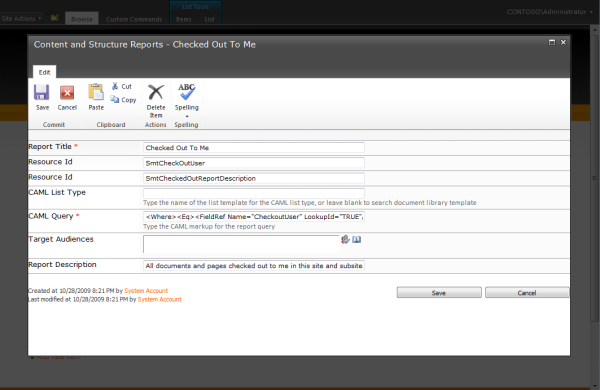The width and height of the screenshot is (600, 390).
Task: Click the Report Title text field
Action: (254, 148)
